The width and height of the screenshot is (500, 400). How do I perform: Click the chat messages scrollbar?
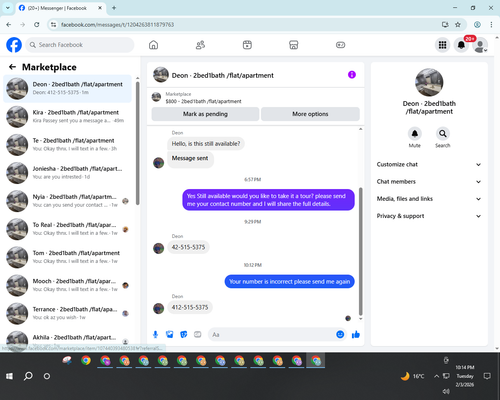360,252
